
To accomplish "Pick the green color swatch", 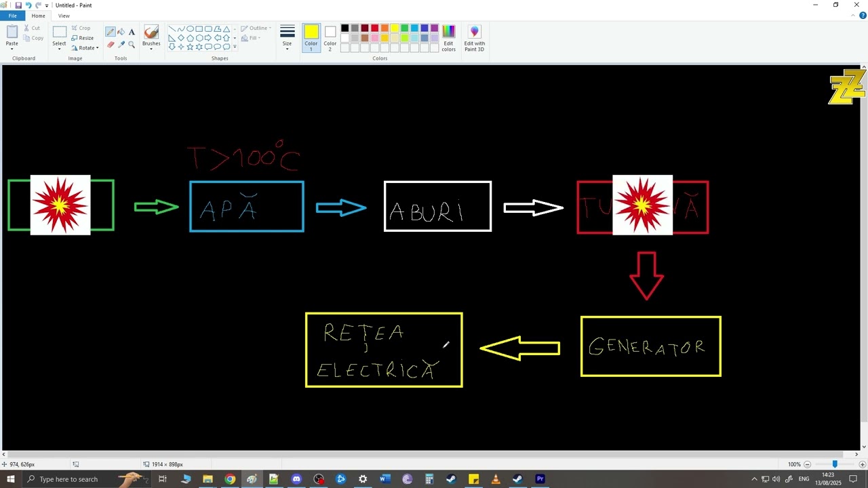I will click(x=404, y=28).
